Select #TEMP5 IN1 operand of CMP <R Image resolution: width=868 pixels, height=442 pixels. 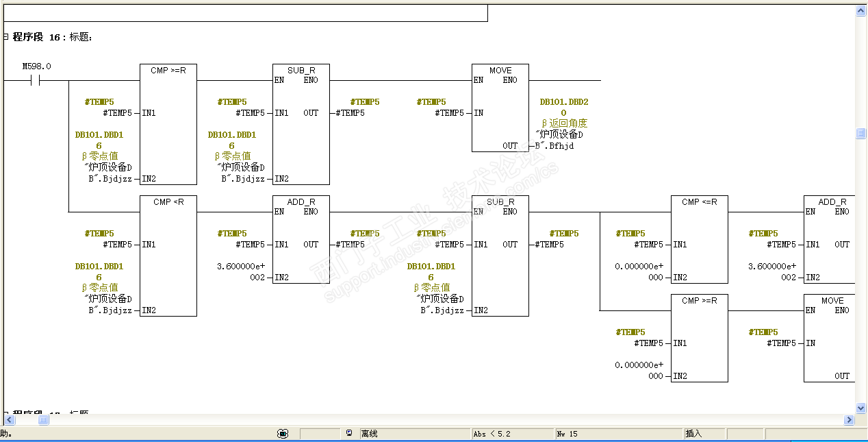tap(117, 245)
